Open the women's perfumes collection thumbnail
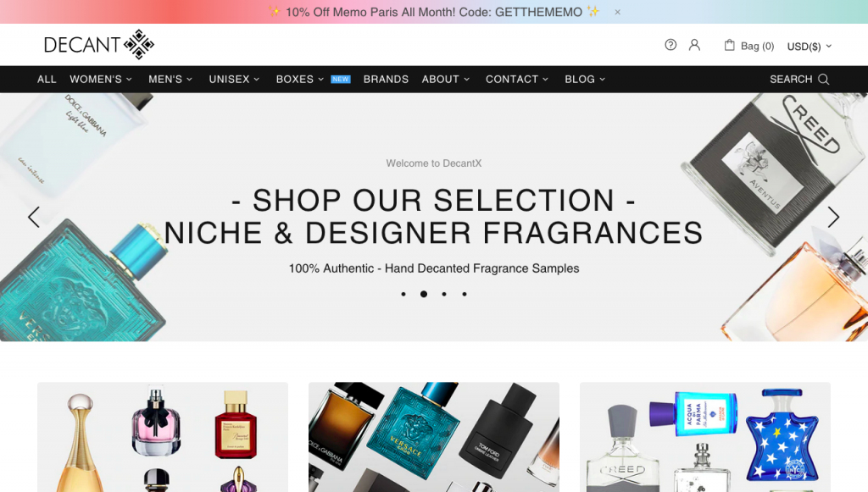Image resolution: width=868 pixels, height=492 pixels. [163, 437]
